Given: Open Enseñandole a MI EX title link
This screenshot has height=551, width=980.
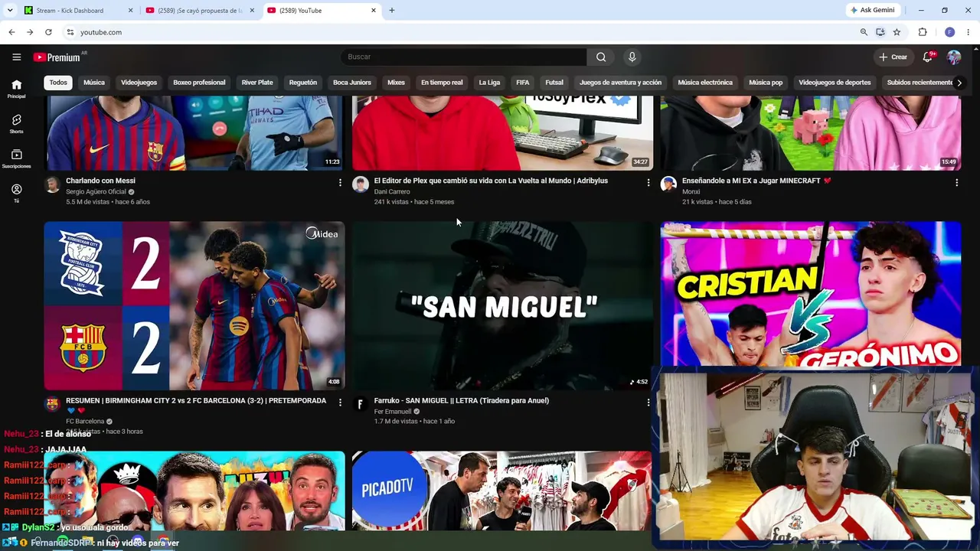Looking at the screenshot, I should pos(756,181).
